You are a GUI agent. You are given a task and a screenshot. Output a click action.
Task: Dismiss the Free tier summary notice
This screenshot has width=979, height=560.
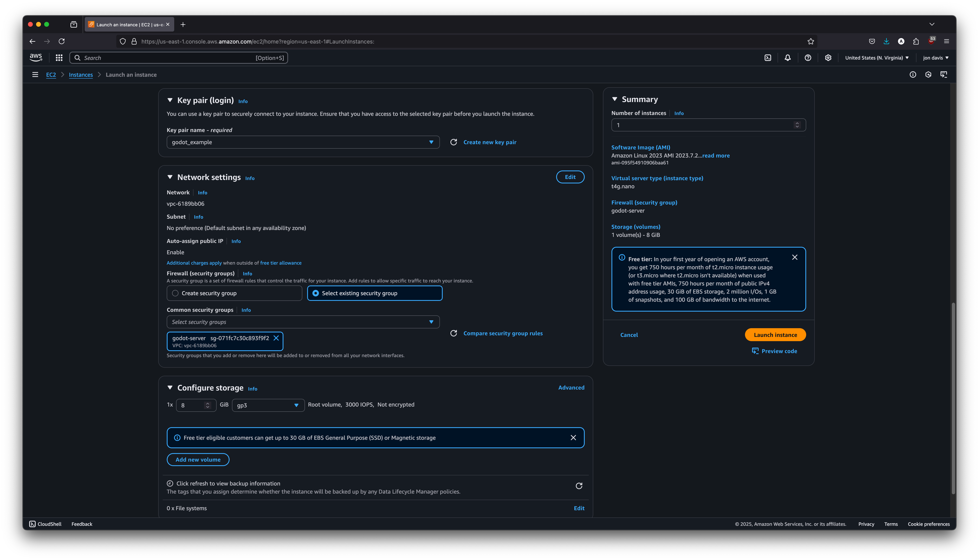(795, 257)
